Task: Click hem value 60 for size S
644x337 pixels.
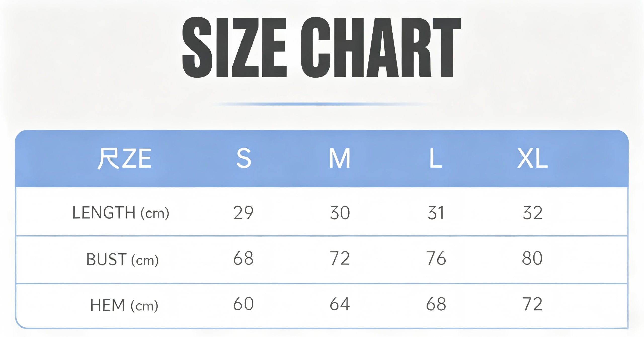Action: pyautogui.click(x=243, y=304)
